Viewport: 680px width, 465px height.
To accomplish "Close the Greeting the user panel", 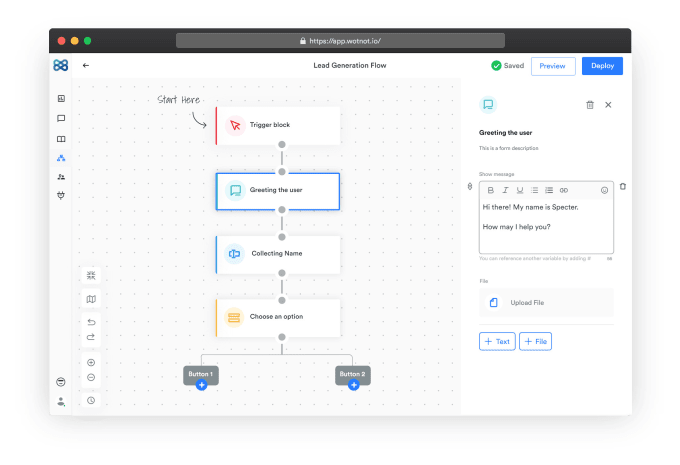I will pyautogui.click(x=608, y=105).
